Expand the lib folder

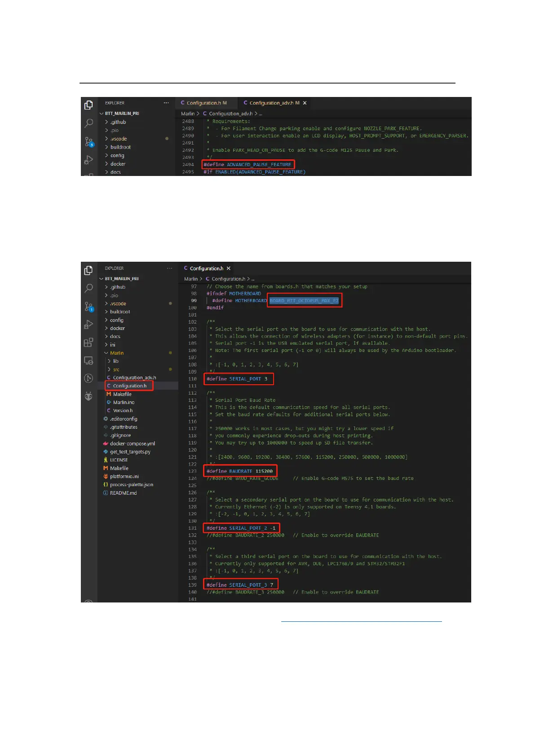coord(109,361)
